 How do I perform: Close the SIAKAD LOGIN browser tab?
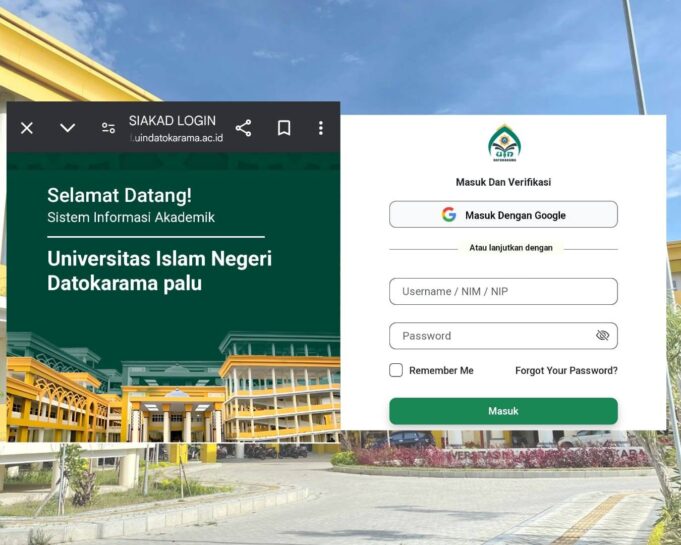coord(27,128)
